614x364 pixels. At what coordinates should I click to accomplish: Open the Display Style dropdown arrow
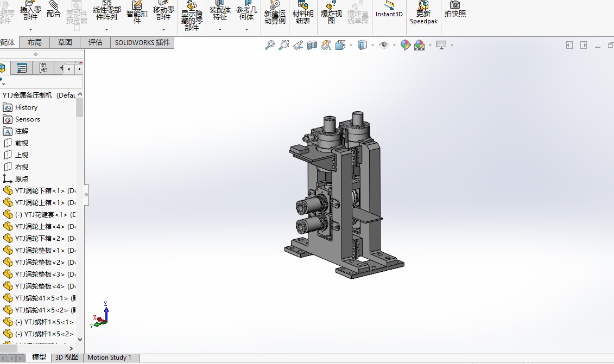373,46
